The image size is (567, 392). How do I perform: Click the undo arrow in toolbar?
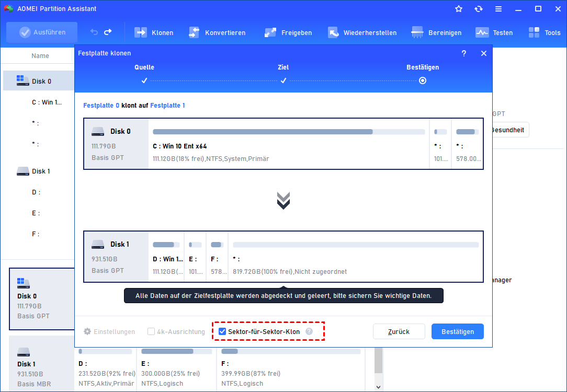point(94,32)
